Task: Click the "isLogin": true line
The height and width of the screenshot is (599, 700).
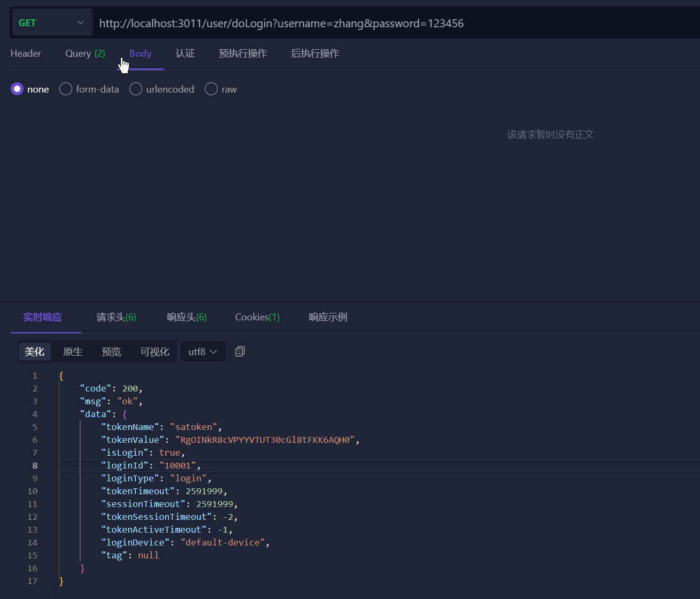Action: 143,452
